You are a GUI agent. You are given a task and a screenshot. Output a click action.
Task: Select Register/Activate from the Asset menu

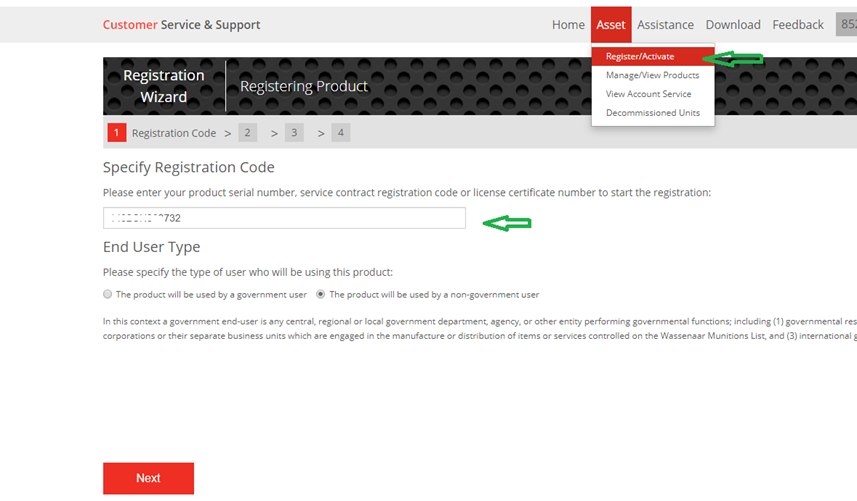(640, 57)
